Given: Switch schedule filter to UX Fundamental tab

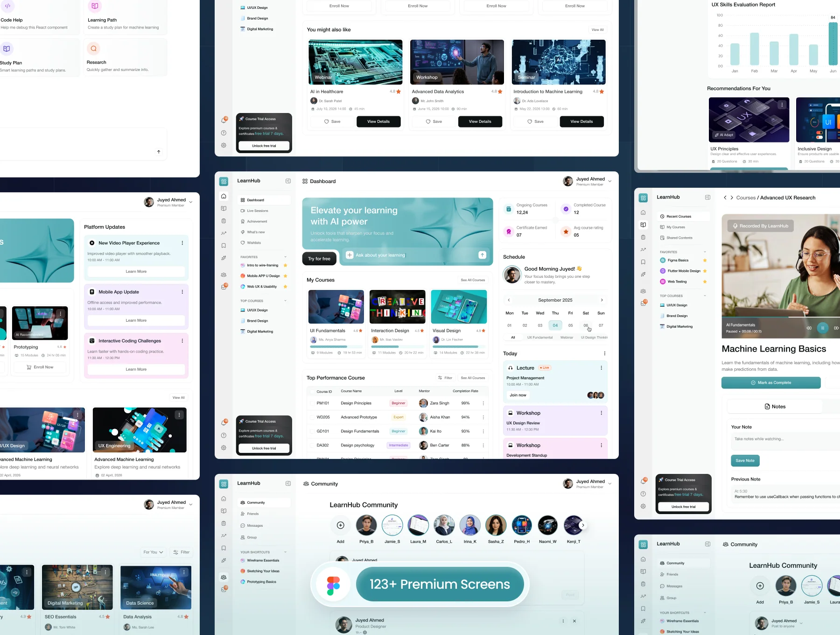Looking at the screenshot, I should click(540, 337).
